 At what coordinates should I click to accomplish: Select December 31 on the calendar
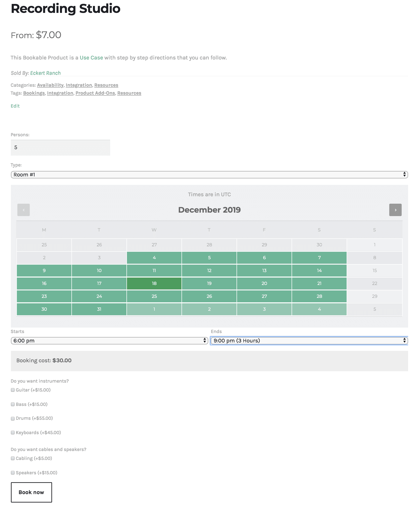99,309
